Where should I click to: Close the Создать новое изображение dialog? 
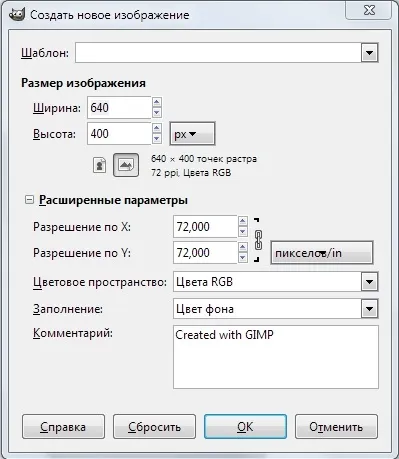(x=369, y=11)
